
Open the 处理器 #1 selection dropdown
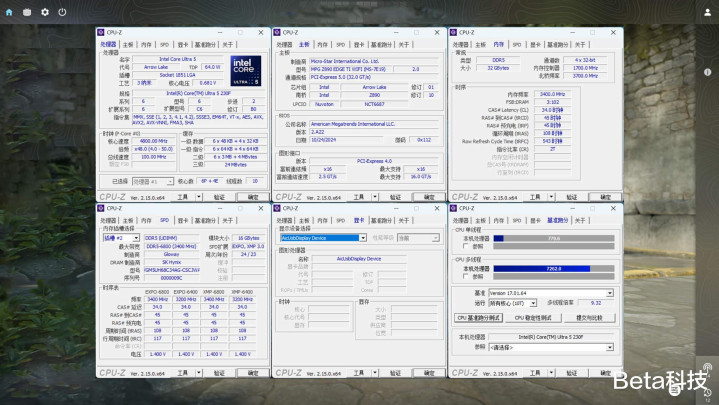[153, 182]
